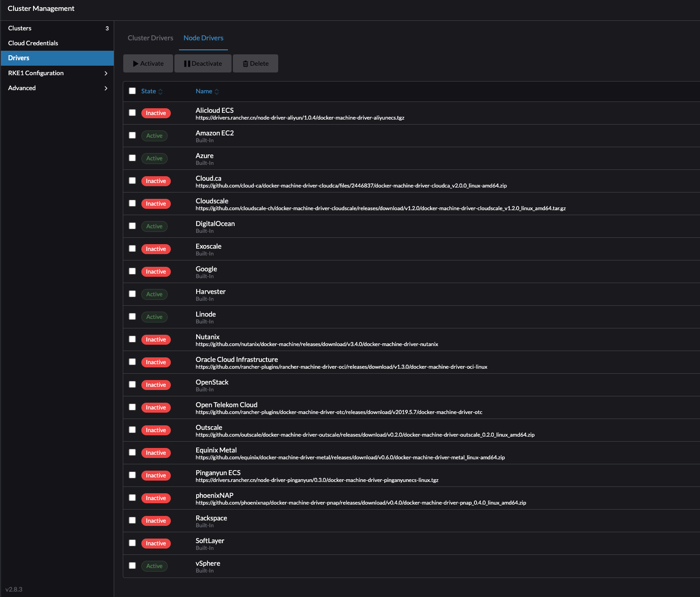Check the Pinganyun ECS row checkbox
This screenshot has height=597, width=700.
[132, 475]
